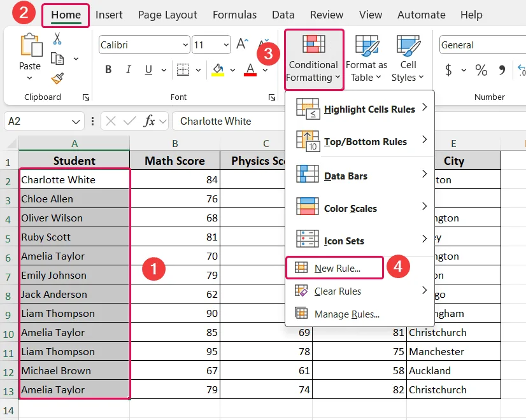Apply Percent Style format
526x420 pixels.
(481, 70)
